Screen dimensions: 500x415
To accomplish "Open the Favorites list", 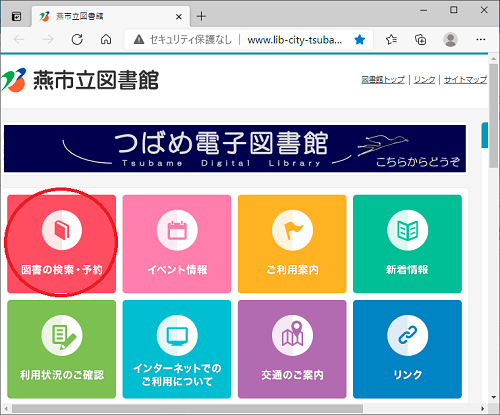I will pos(391,40).
